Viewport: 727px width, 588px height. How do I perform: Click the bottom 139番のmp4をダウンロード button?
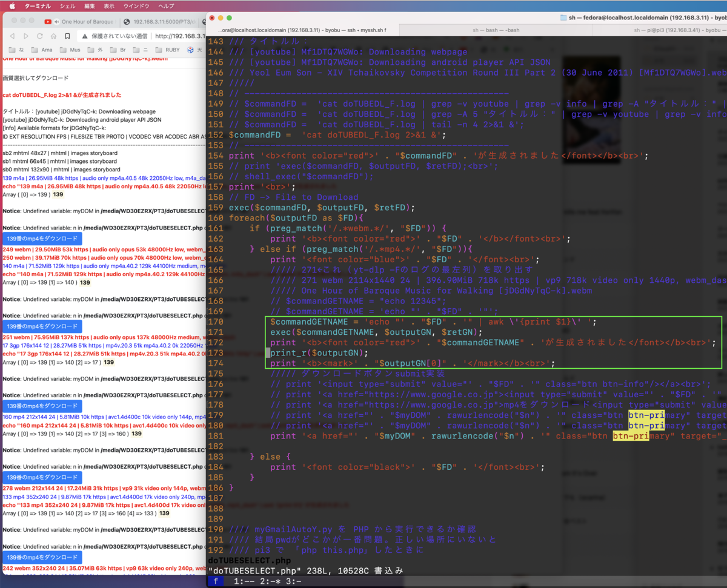point(42,557)
